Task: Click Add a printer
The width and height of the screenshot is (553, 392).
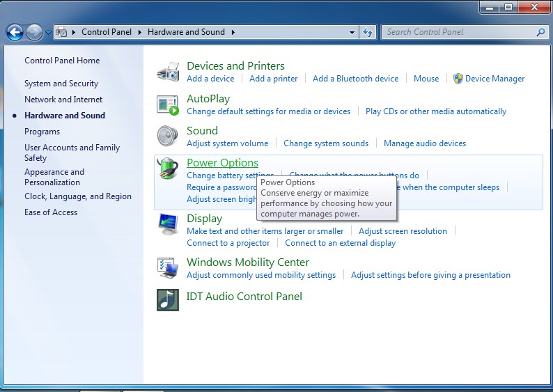Action: [273, 79]
